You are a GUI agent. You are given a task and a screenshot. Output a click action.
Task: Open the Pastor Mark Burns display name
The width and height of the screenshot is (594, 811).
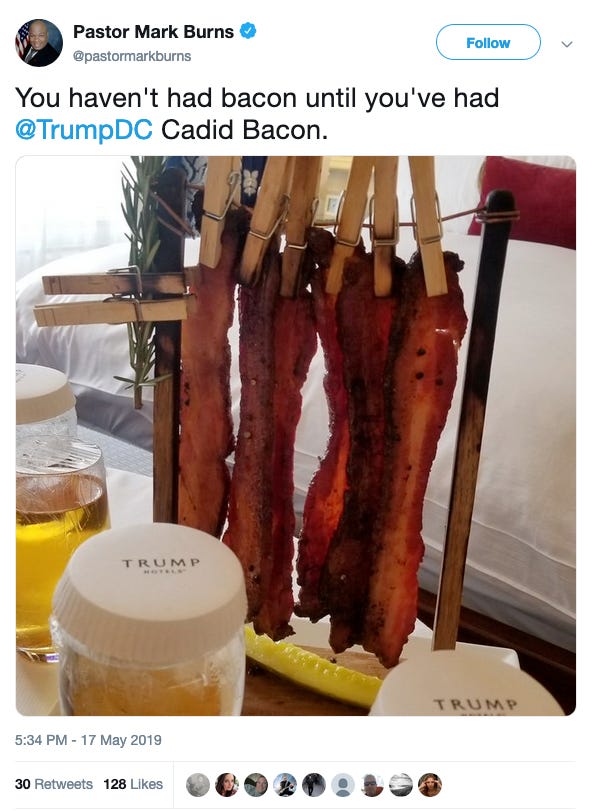153,32
